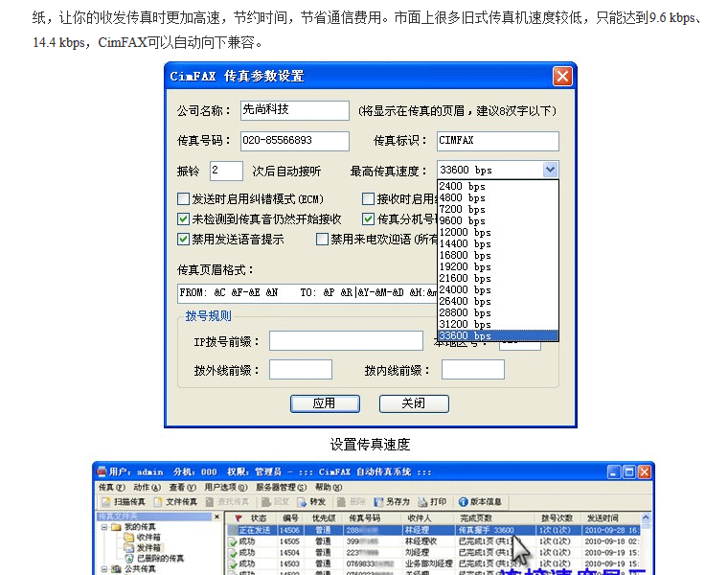Image resolution: width=728 pixels, height=575 pixels.
Task: Choose 9600 bps from speed list
Action: pyautogui.click(x=498, y=220)
